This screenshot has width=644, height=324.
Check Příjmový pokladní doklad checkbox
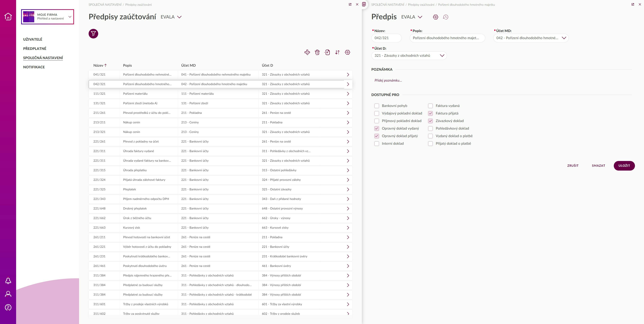tap(376, 121)
